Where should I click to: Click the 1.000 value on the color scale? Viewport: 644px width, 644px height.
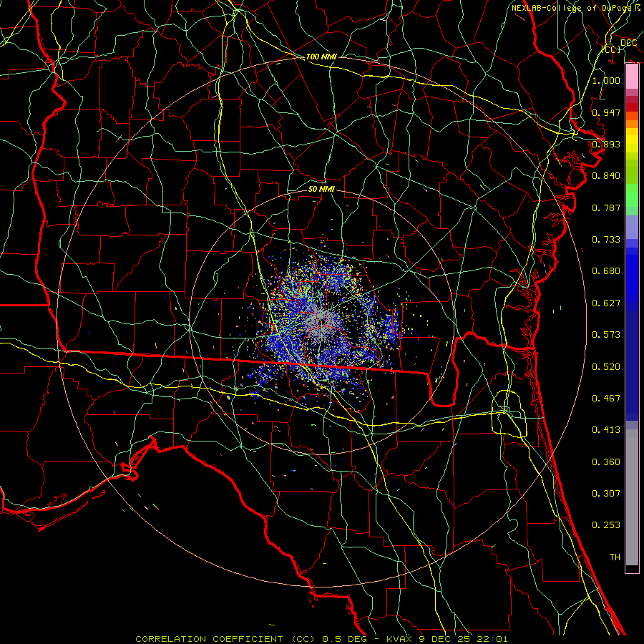pos(606,80)
